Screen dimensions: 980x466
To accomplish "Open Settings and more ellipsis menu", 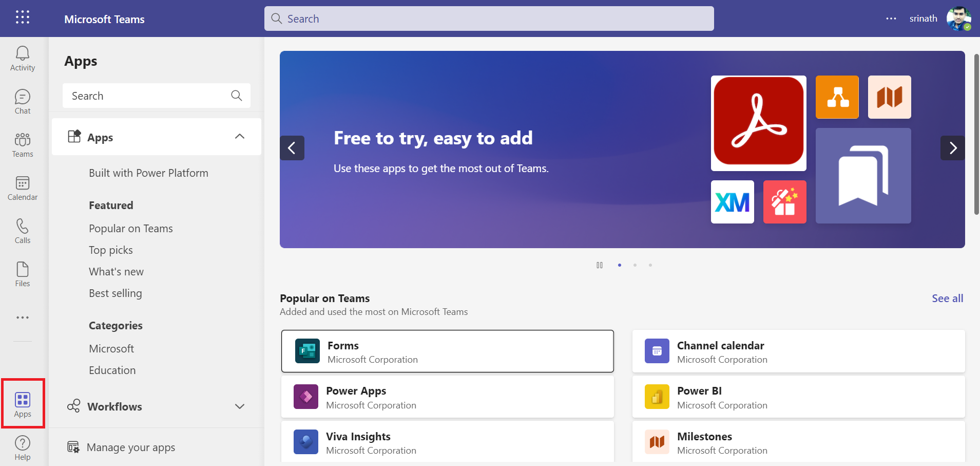I will pos(891,18).
